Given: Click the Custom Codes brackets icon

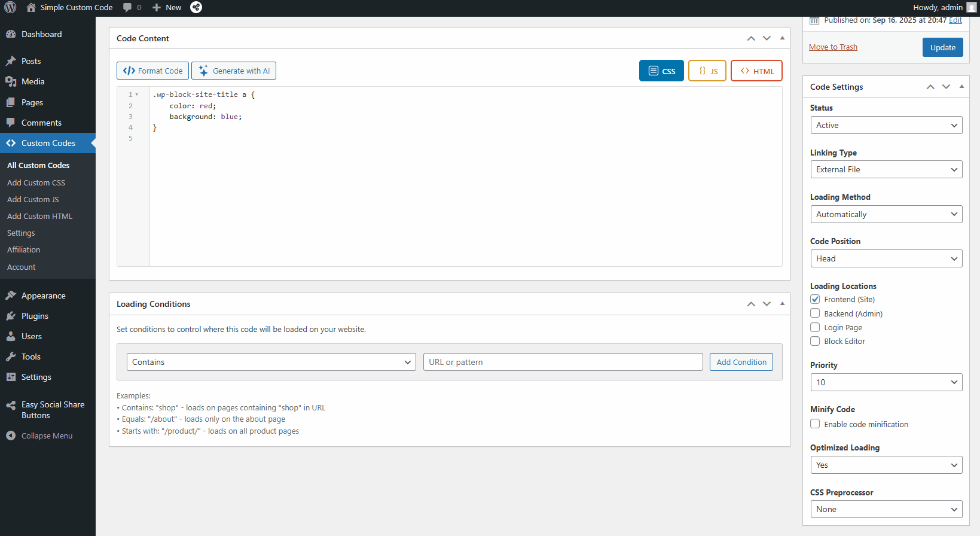Looking at the screenshot, I should 11,143.
